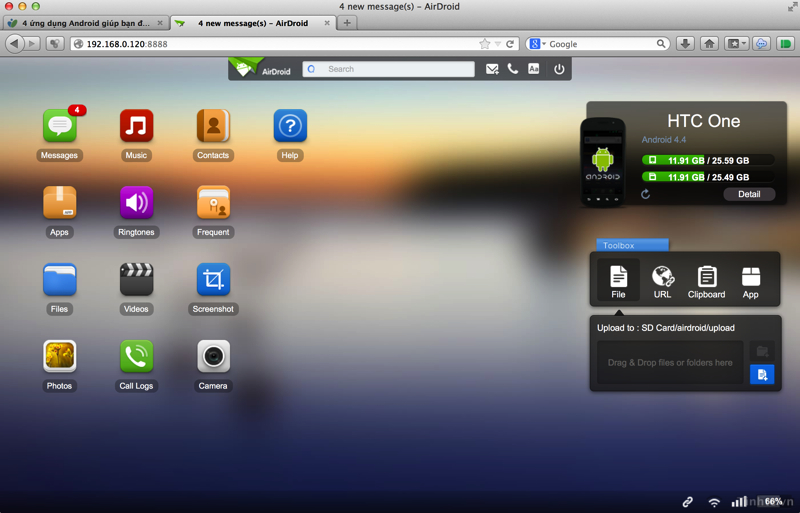Click the Detail button for HTC One
The image size is (800, 513).
pyautogui.click(x=749, y=194)
